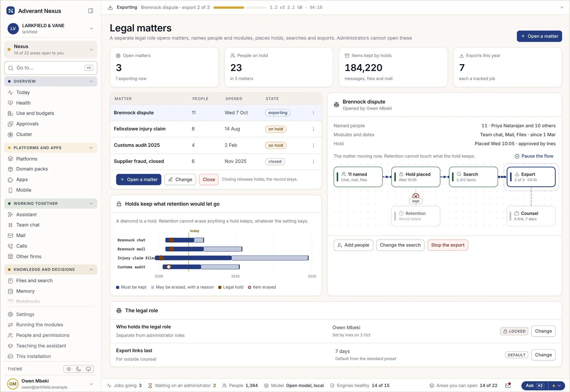The image size is (570, 392).
Task: Open Today in the sidebar
Action: (x=23, y=92)
